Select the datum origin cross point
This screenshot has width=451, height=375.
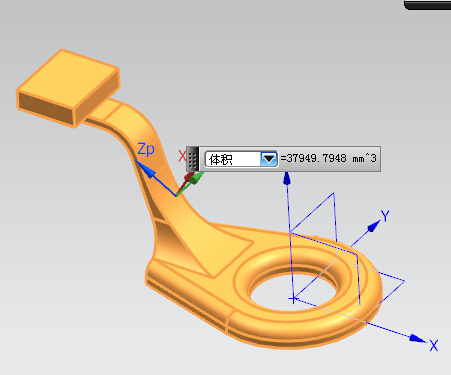click(x=293, y=299)
